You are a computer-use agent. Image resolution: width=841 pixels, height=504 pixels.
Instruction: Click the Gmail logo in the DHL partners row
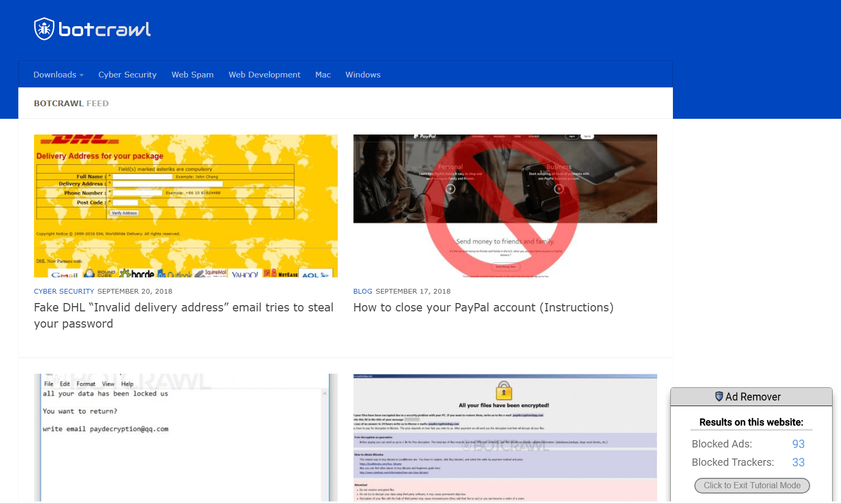coord(64,275)
